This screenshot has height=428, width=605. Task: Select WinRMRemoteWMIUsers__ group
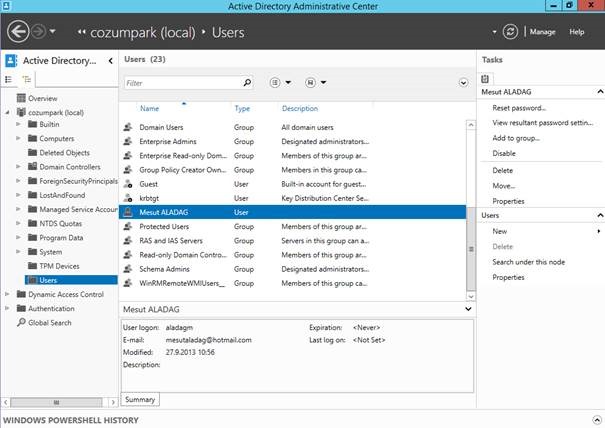pos(292,283)
